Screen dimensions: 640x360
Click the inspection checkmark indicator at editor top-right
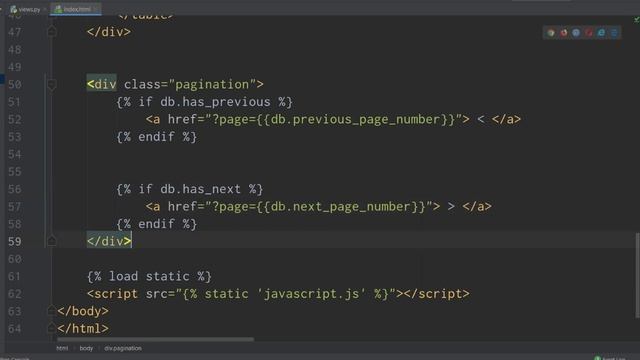(637, 19)
